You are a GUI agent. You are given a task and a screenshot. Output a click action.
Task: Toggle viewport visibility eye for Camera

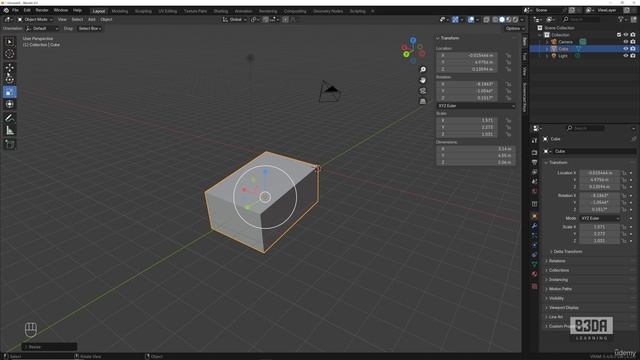[x=626, y=42]
